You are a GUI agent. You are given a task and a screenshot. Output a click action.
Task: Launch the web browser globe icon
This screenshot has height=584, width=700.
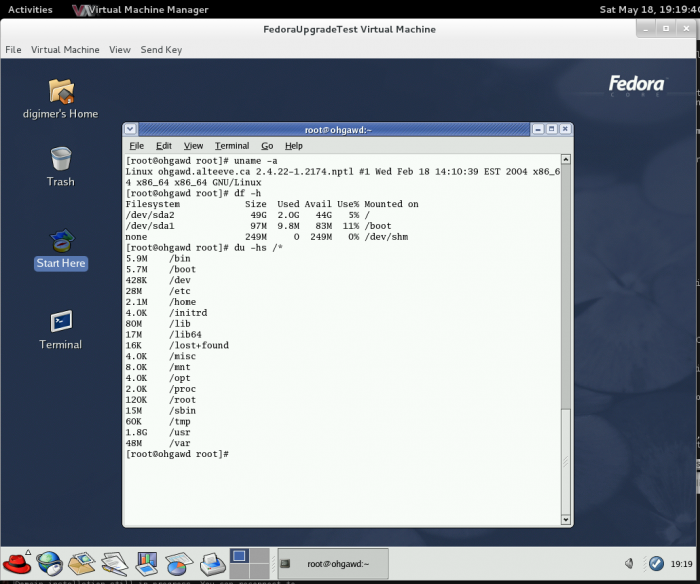(x=50, y=563)
